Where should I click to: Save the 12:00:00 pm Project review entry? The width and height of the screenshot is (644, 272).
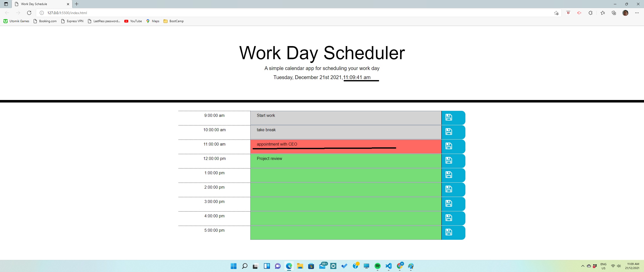coord(453,161)
